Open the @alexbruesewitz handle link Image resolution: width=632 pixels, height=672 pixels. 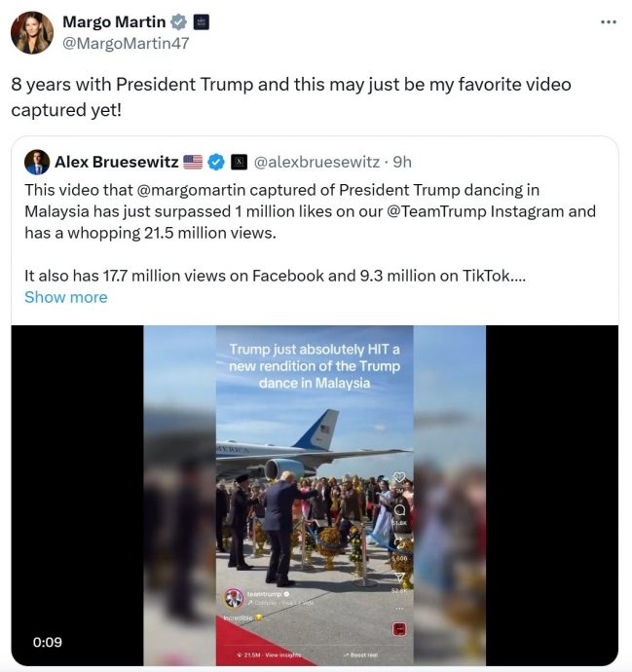coord(316,162)
